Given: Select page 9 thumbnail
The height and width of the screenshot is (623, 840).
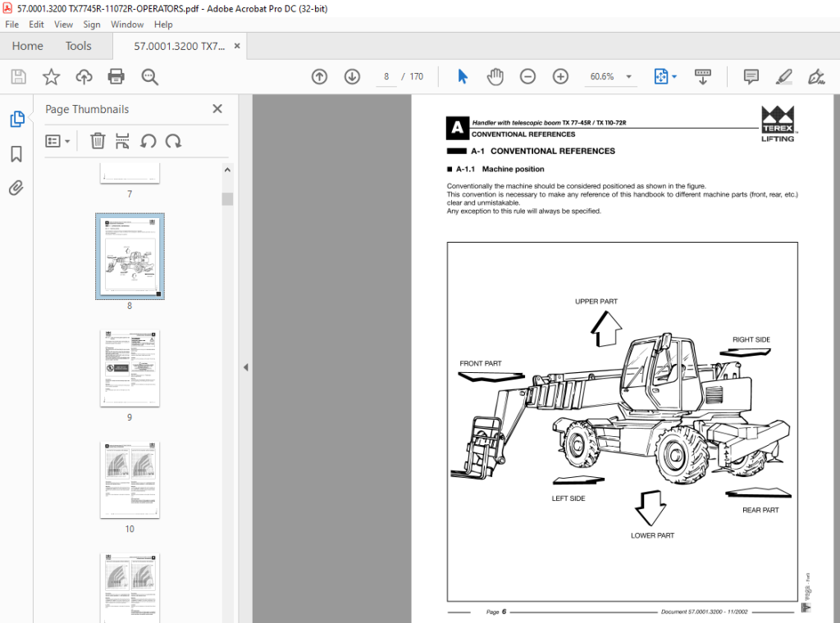Looking at the screenshot, I should (130, 368).
